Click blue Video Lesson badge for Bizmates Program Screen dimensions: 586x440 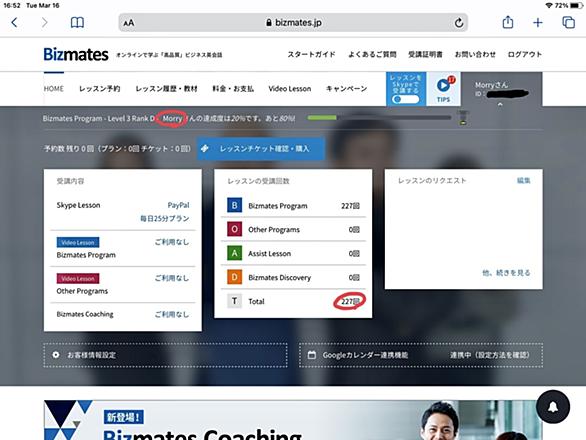coord(78,242)
